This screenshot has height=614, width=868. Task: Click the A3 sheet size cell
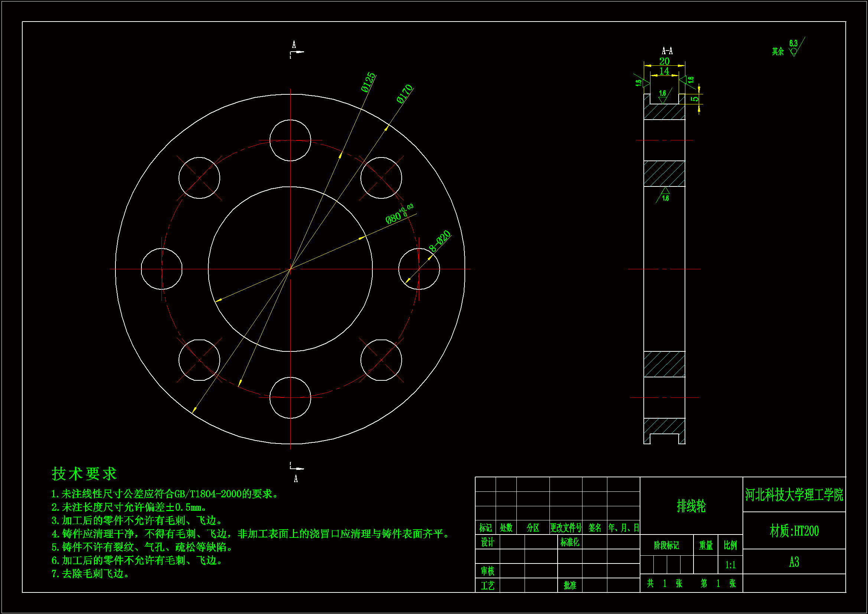[794, 562]
